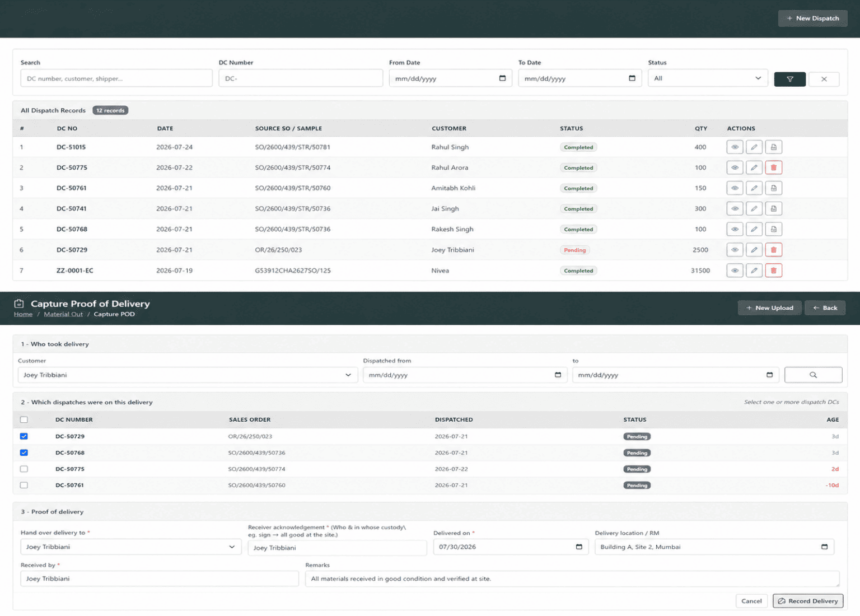View details of dispatch DC-50775
This screenshot has width=860, height=616.
coord(735,167)
